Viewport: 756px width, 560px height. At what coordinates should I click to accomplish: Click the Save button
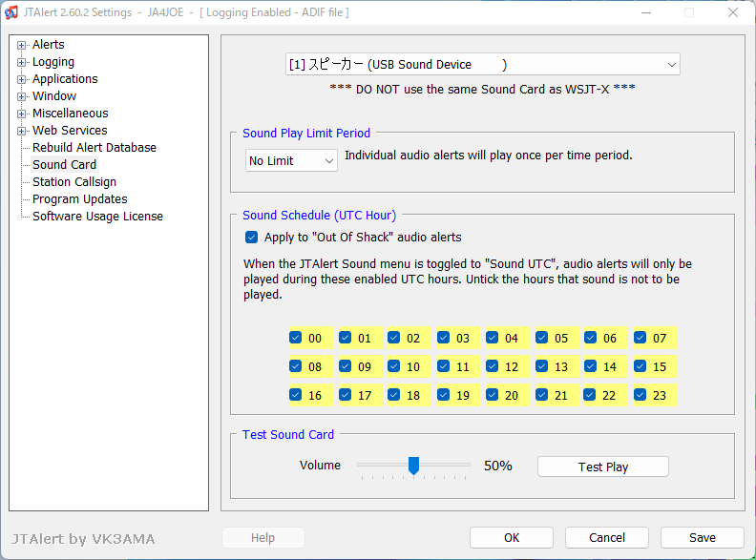pos(702,537)
